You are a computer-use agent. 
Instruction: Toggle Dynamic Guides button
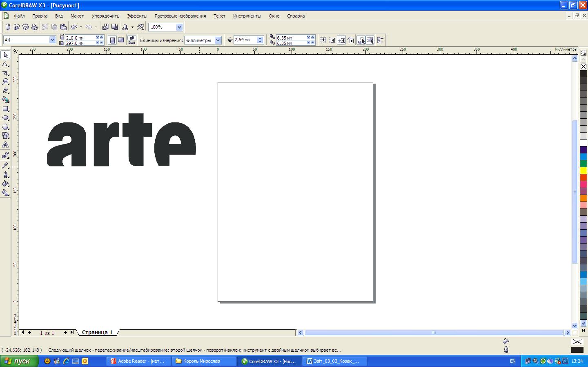click(x=351, y=40)
